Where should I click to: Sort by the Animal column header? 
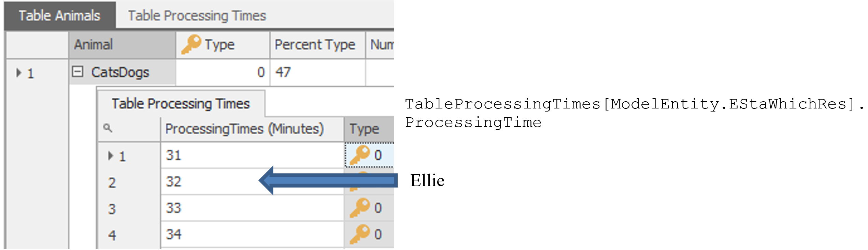click(122, 45)
